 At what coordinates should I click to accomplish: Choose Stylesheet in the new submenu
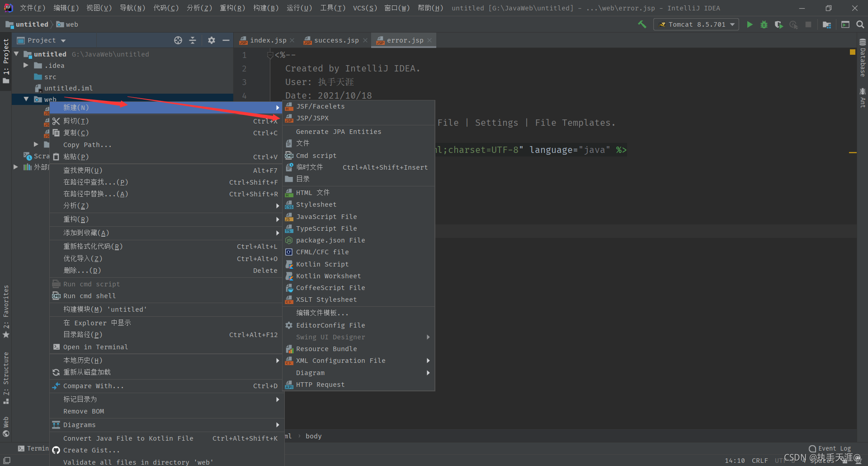tap(359, 204)
